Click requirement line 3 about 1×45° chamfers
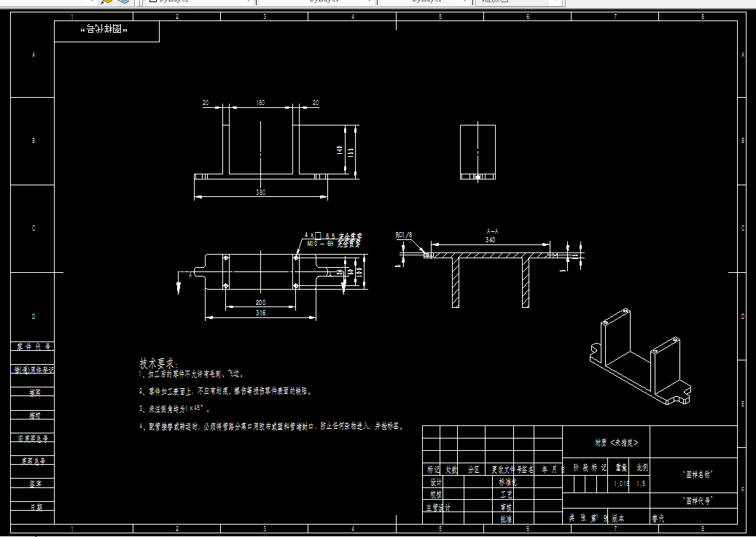Screen dimensions: 756x537 pos(174,409)
